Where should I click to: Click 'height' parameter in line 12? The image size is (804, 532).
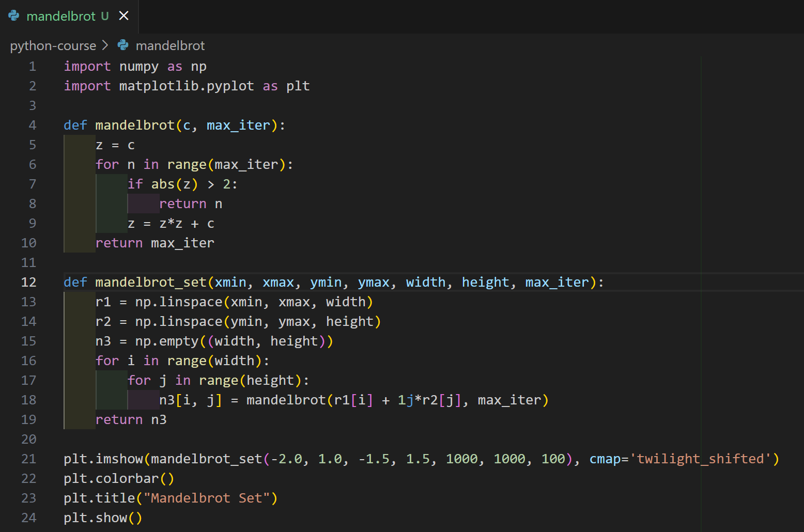coord(485,282)
